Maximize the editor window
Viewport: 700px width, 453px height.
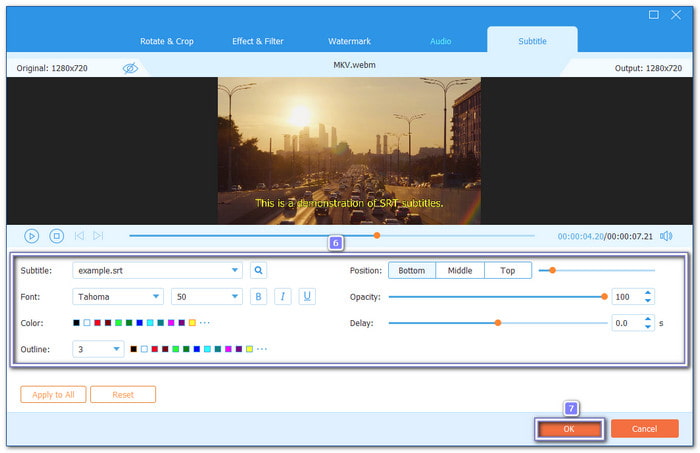[654, 15]
